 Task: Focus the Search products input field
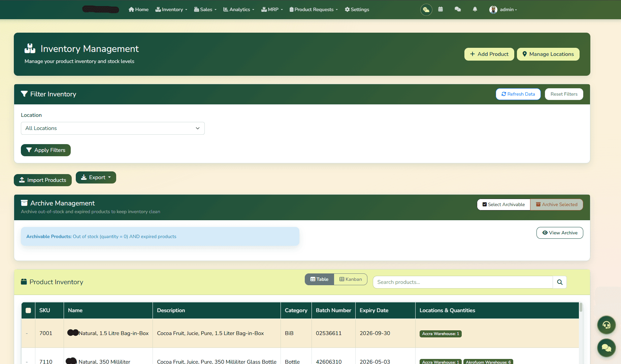463,282
